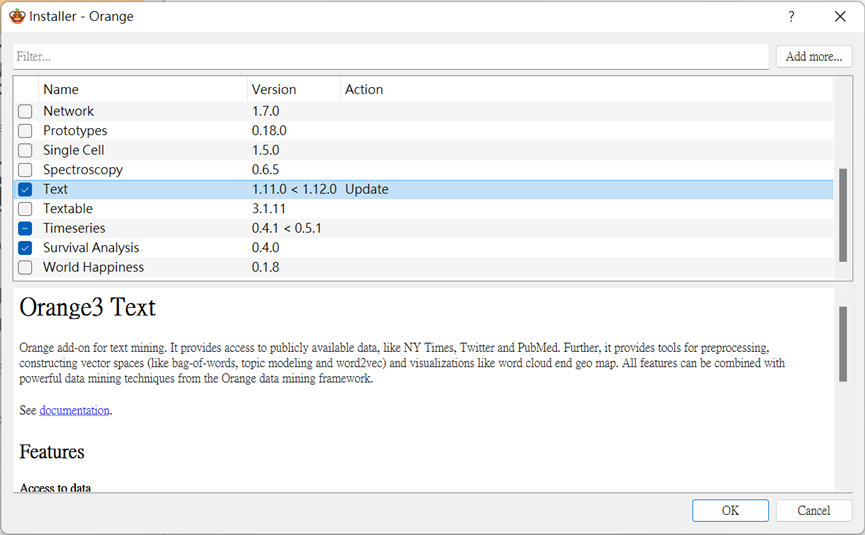
Task: Click version 0.4.1 < 0.5.1 cell
Action: [x=286, y=228]
